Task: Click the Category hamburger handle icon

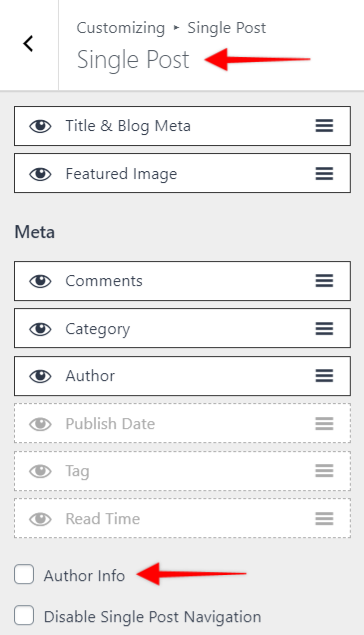Action: (324, 328)
